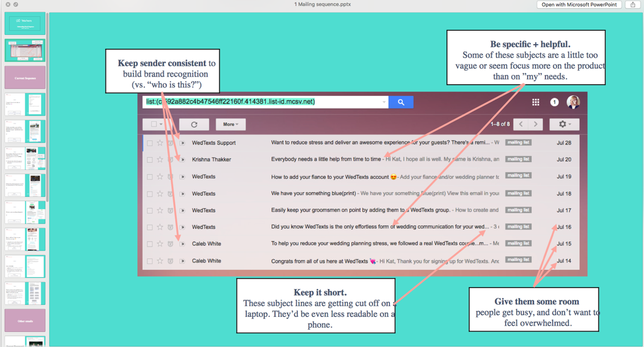Click the blue search magnifier button

(401, 102)
